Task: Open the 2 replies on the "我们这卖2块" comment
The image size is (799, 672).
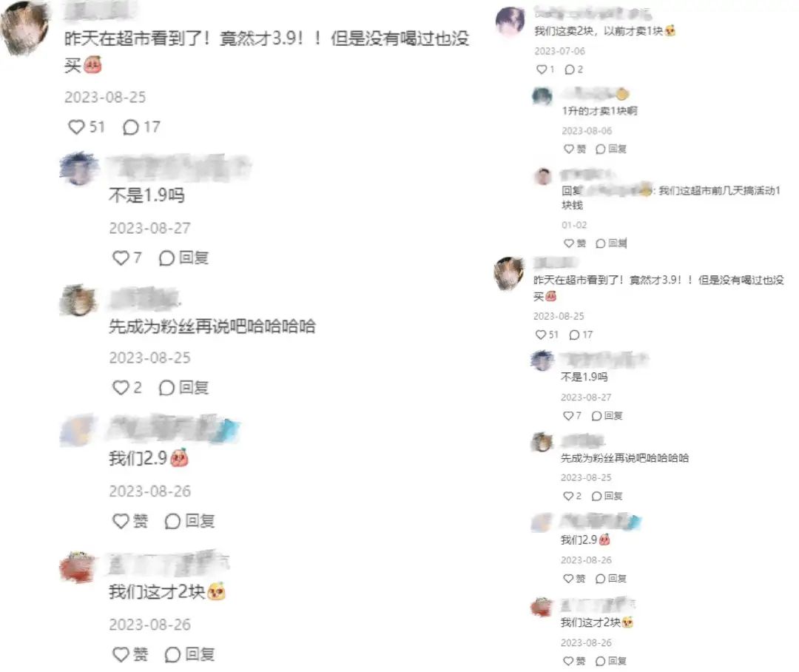Action: (574, 70)
